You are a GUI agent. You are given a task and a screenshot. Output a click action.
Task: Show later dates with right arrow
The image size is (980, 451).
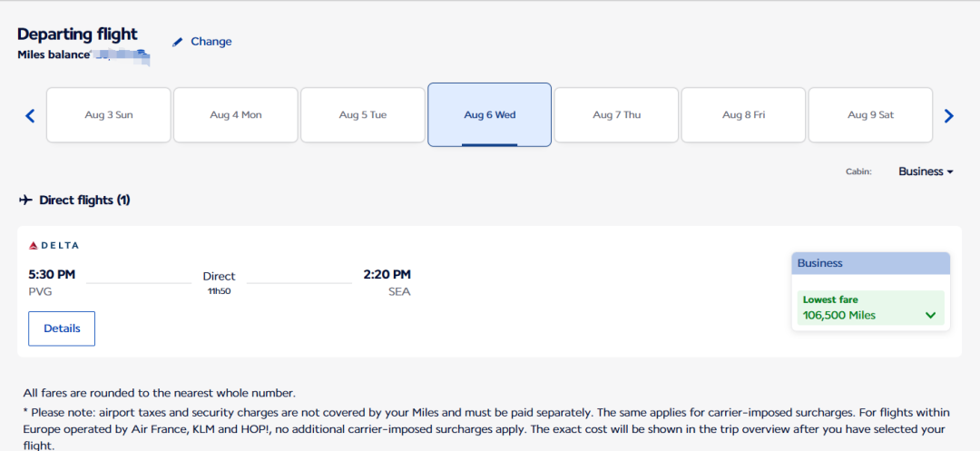(949, 115)
